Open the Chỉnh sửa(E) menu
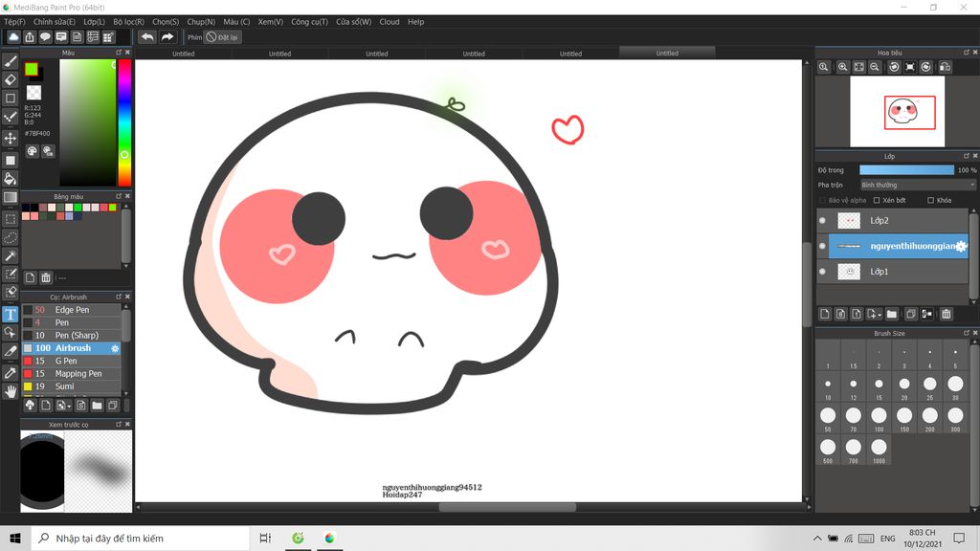The height and width of the screenshot is (551, 980). (55, 22)
